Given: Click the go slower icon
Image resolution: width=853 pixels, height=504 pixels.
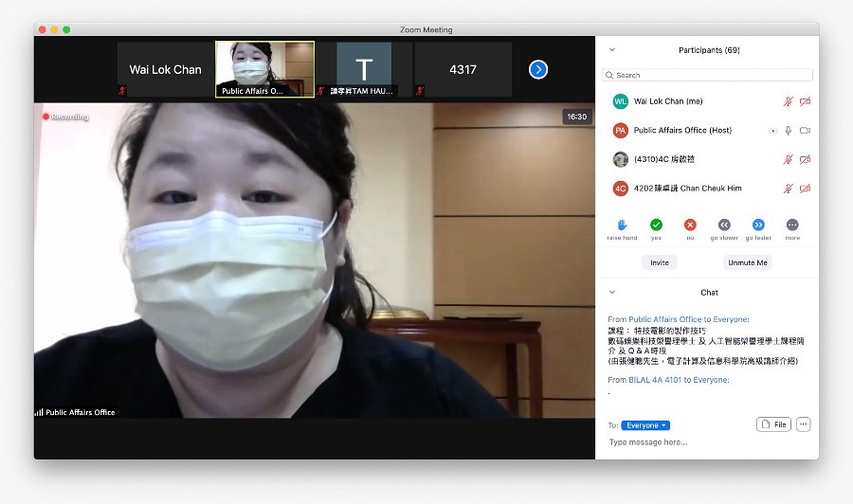Looking at the screenshot, I should [724, 225].
